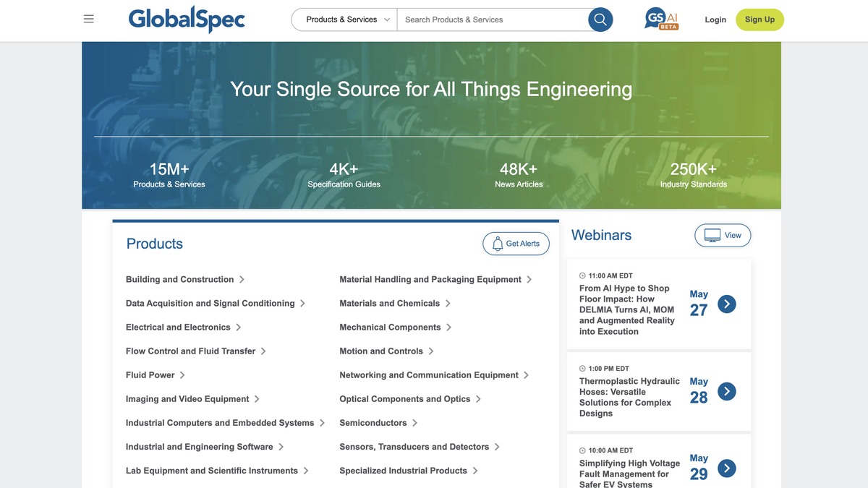Screen dimensions: 868x488
Task: Open Building and Construction category link
Action: (x=179, y=280)
